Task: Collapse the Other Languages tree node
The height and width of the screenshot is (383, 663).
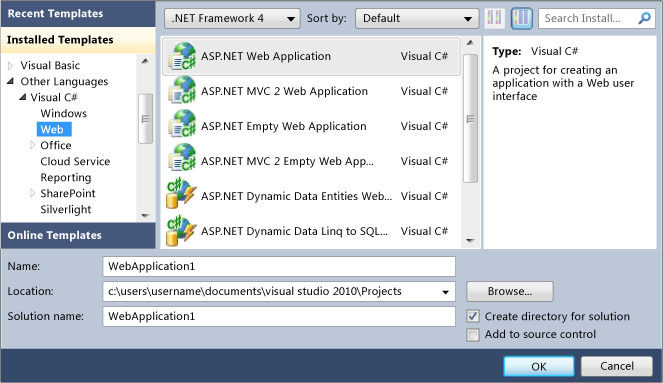Action: (11, 81)
